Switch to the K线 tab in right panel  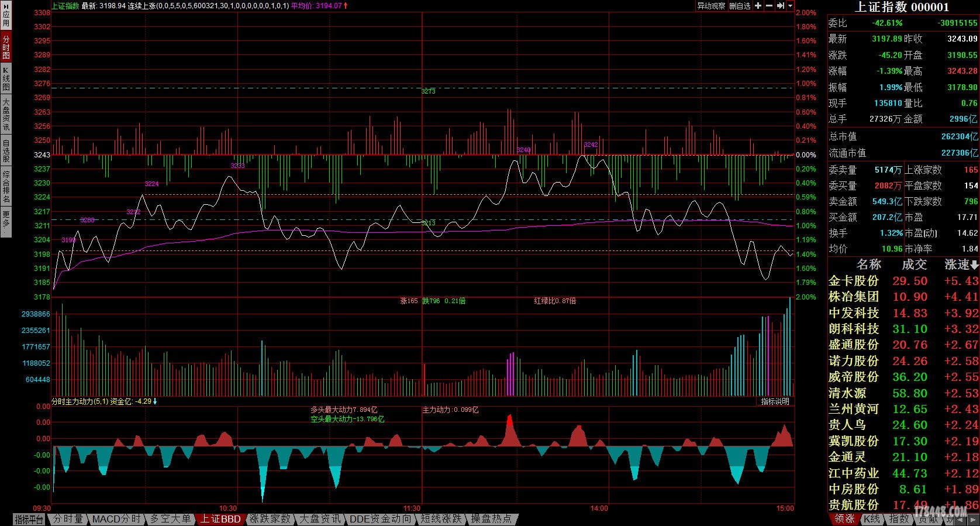coord(872,519)
